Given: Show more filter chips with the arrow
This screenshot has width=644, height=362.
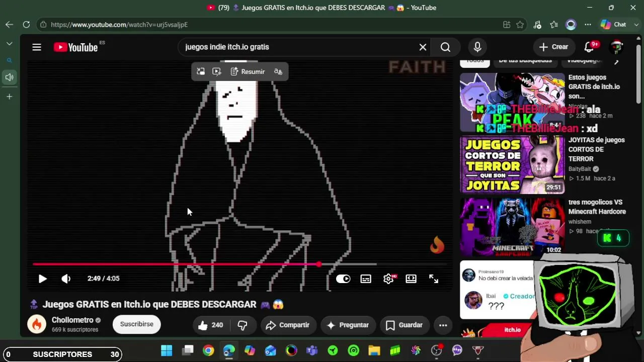Looking at the screenshot, I should (616, 61).
